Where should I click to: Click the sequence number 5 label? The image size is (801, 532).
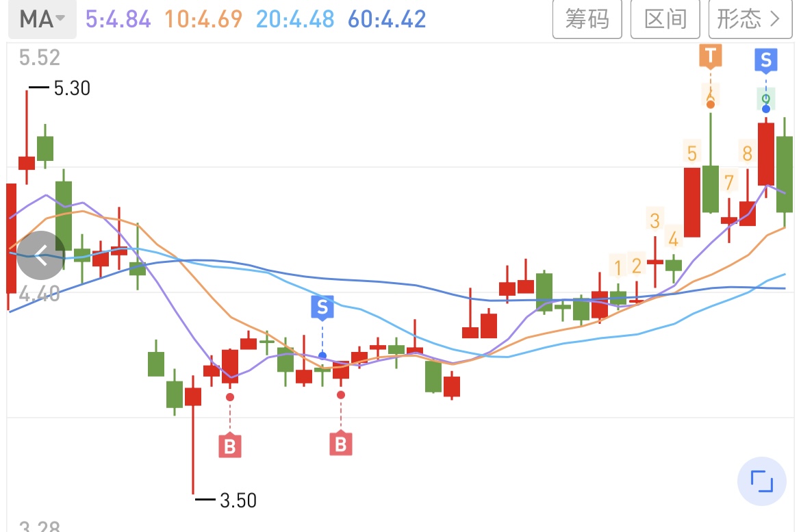[x=691, y=153]
